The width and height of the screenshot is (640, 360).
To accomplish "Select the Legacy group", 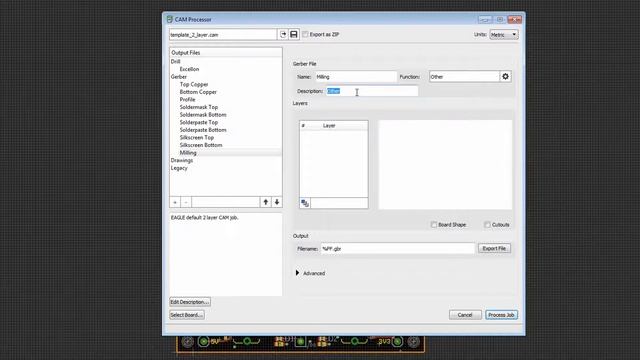I will click(x=179, y=168).
